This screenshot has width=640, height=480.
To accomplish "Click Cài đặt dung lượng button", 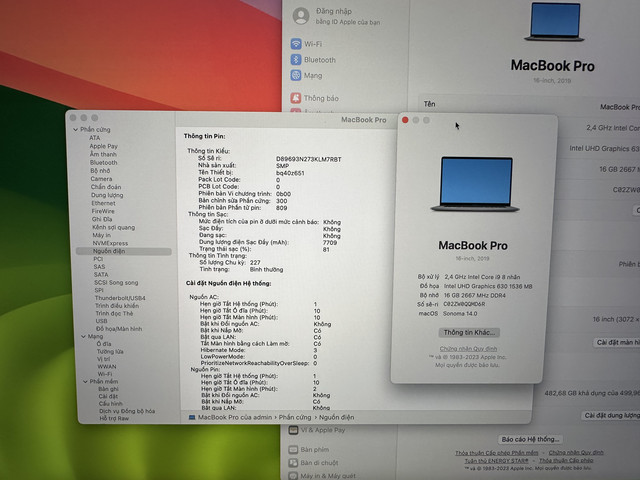I will coord(610,416).
